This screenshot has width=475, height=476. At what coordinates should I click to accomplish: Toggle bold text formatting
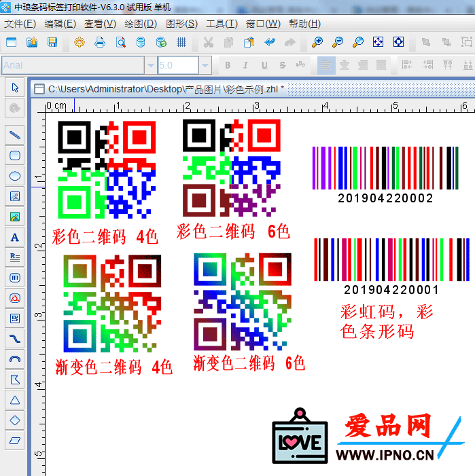[228, 65]
